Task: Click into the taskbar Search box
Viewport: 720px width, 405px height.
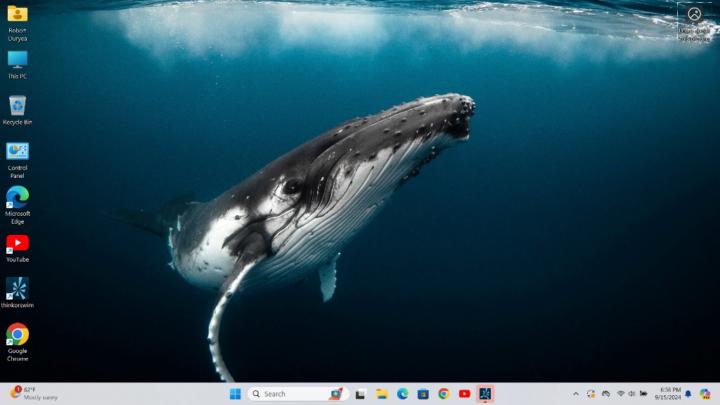Action: pyautogui.click(x=290, y=394)
